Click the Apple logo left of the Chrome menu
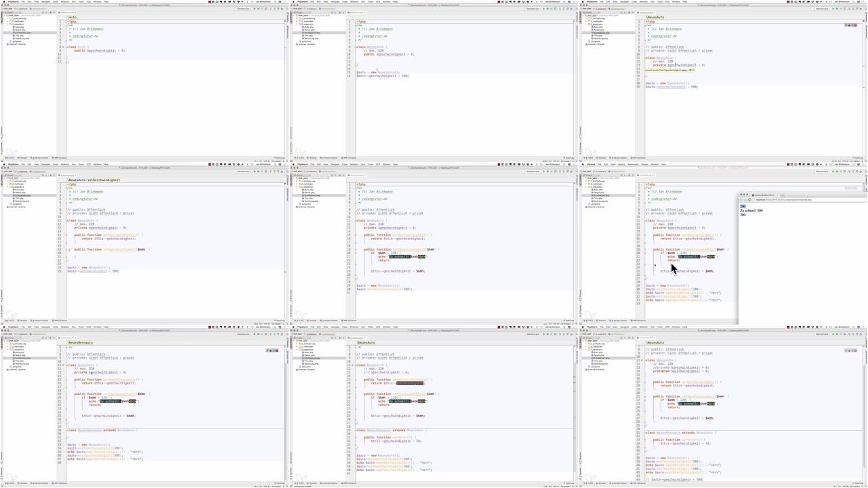 [x=583, y=164]
